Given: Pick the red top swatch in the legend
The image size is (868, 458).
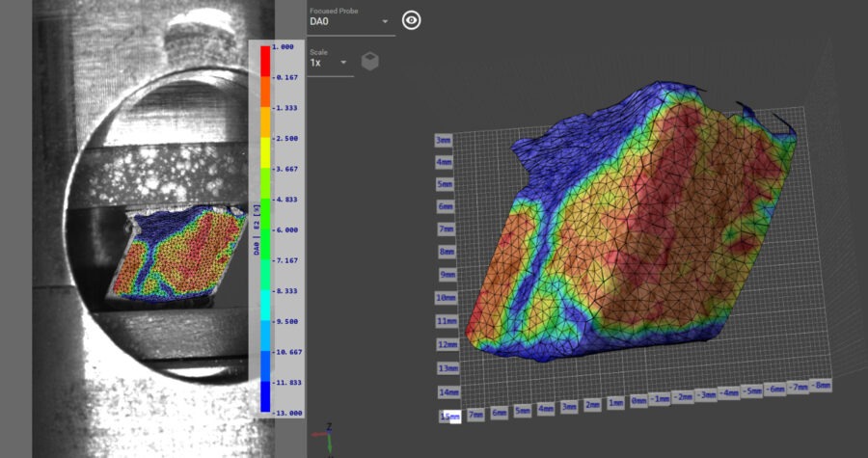Looking at the screenshot, I should (265, 61).
